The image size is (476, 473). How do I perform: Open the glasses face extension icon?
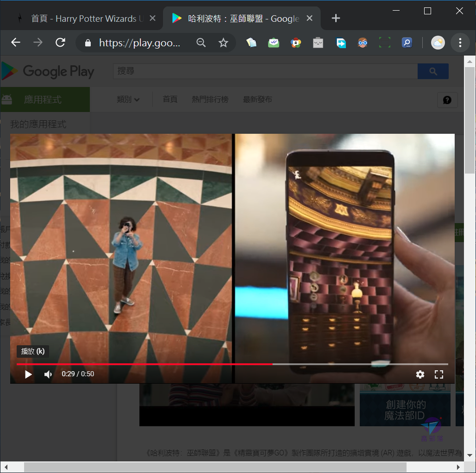(x=363, y=43)
